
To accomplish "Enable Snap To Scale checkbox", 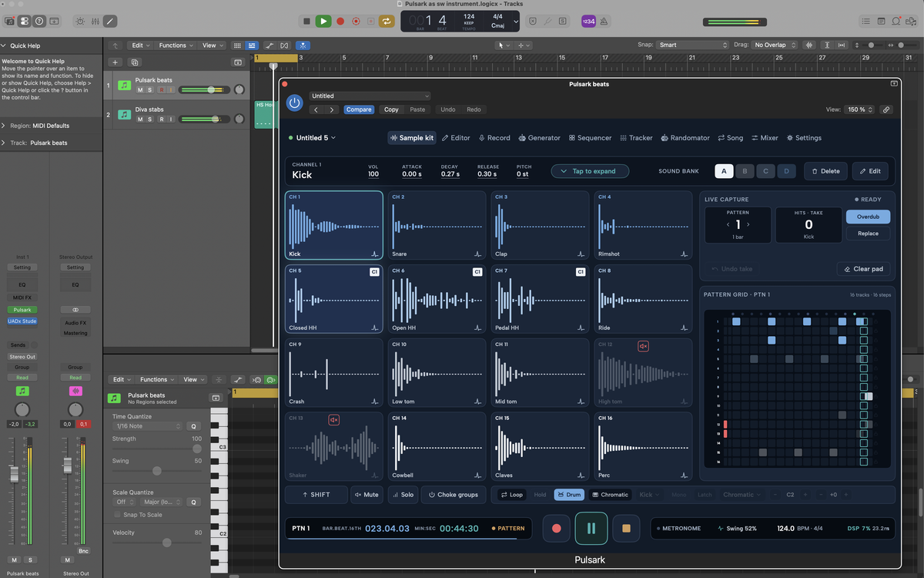I will [117, 514].
